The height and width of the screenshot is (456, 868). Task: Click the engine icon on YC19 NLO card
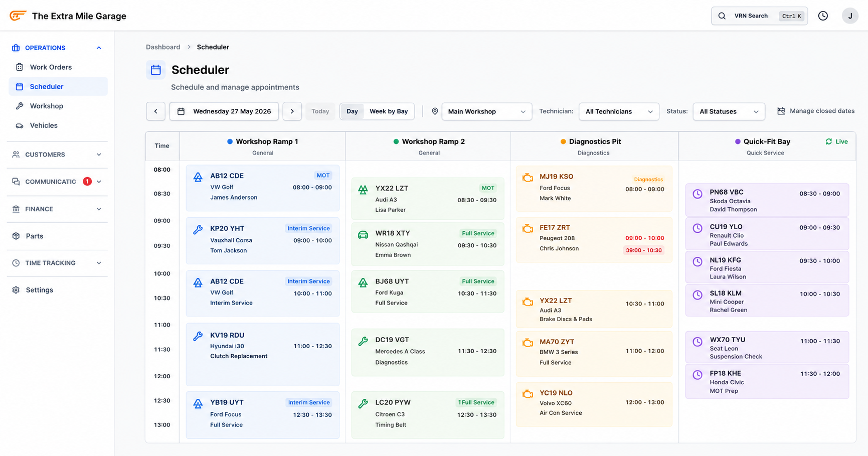pos(528,394)
